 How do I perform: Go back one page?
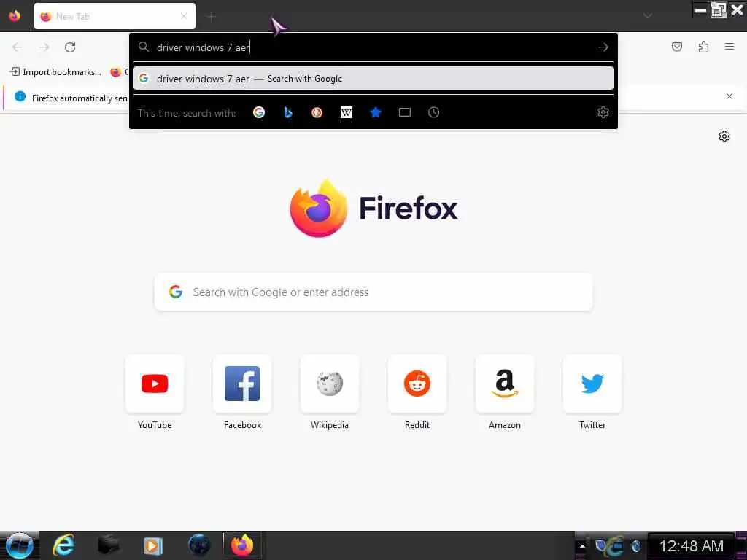point(18,47)
